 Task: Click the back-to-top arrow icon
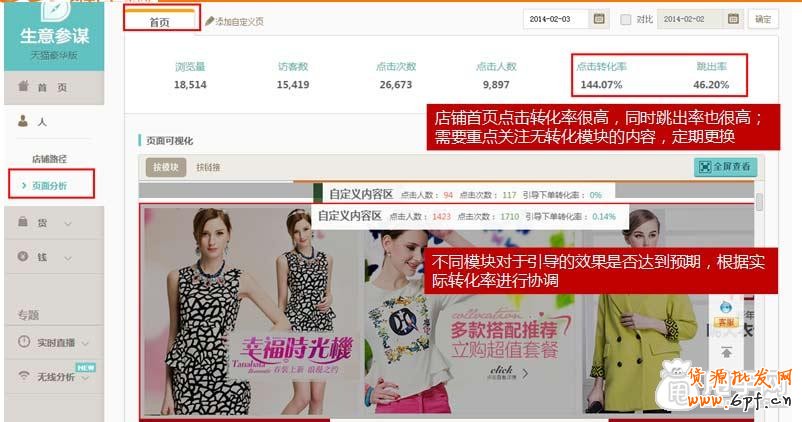click(727, 350)
